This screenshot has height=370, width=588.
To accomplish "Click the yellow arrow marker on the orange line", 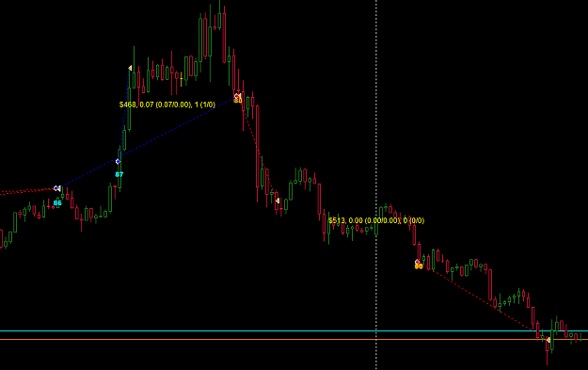I will pos(548,340).
